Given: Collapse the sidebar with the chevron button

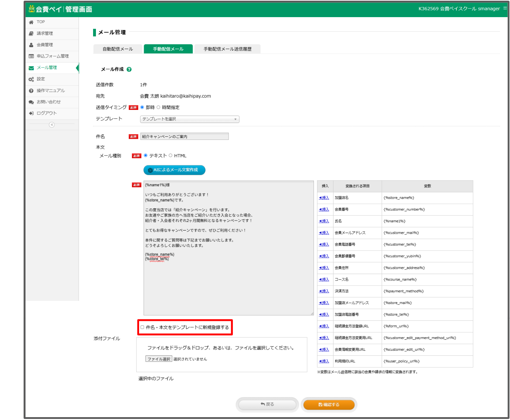Looking at the screenshot, I should tap(52, 125).
